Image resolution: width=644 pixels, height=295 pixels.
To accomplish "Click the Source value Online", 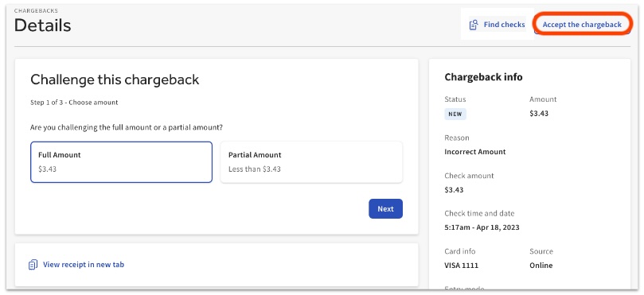I will click(541, 266).
